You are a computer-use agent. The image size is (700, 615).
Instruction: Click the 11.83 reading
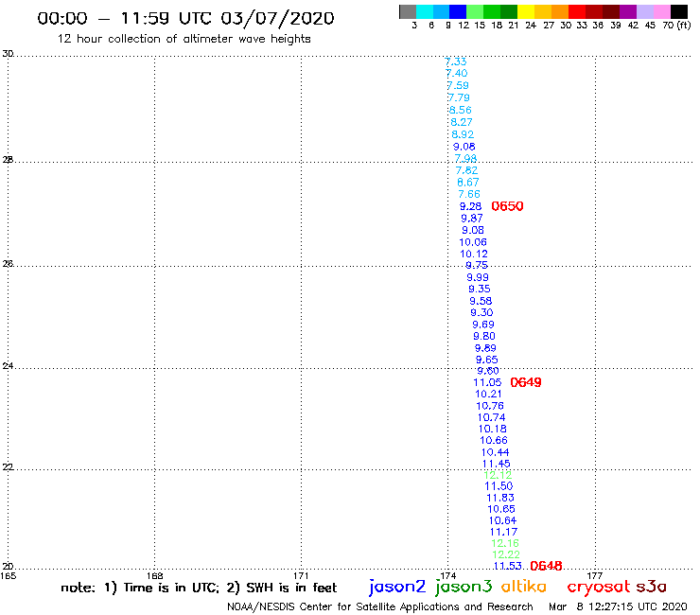tap(500, 498)
